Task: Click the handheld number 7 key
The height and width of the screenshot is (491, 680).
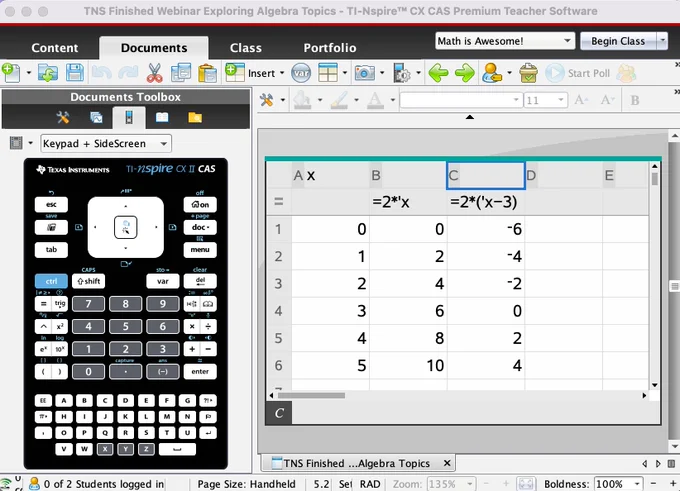Action: (88, 304)
